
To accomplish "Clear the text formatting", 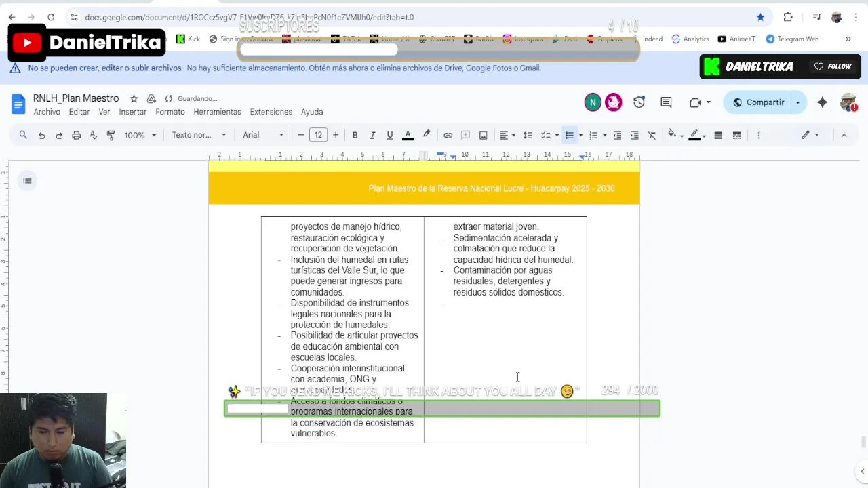I will [652, 135].
